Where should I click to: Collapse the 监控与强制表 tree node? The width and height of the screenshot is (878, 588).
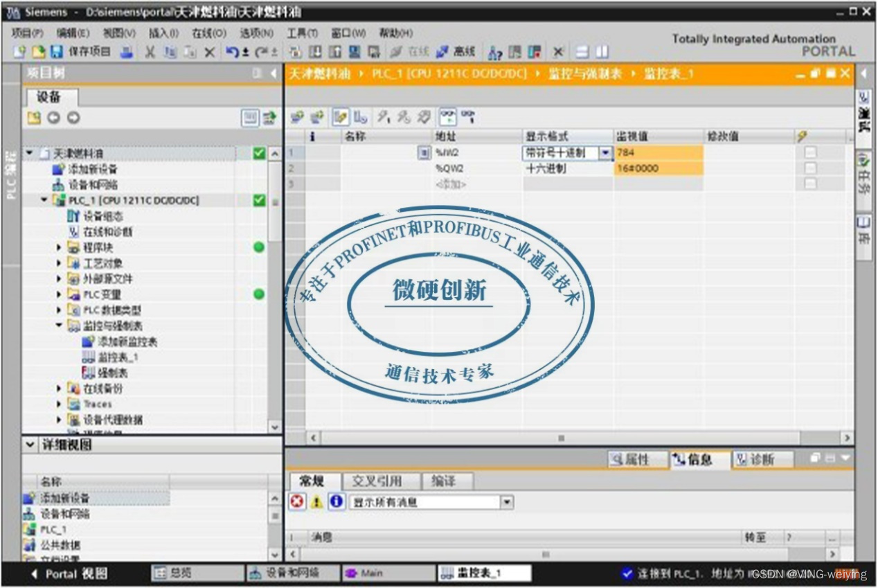click(60, 326)
